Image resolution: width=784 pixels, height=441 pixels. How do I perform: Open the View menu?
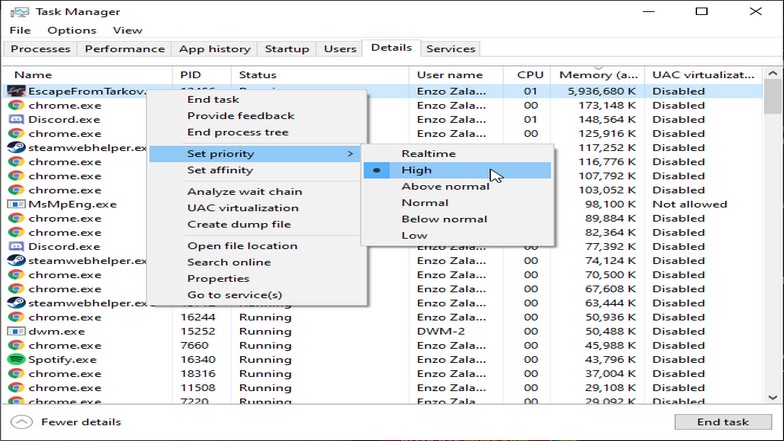[x=127, y=31]
